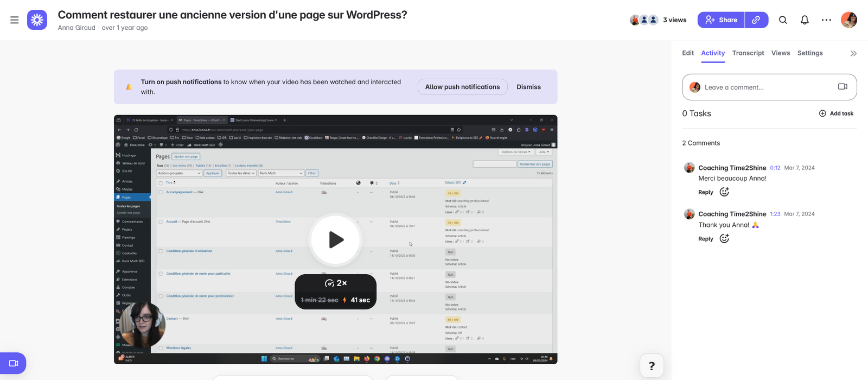Viewport: 868px width, 380px height.
Task: Click the '0 Tasks' heading
Action: tap(697, 113)
